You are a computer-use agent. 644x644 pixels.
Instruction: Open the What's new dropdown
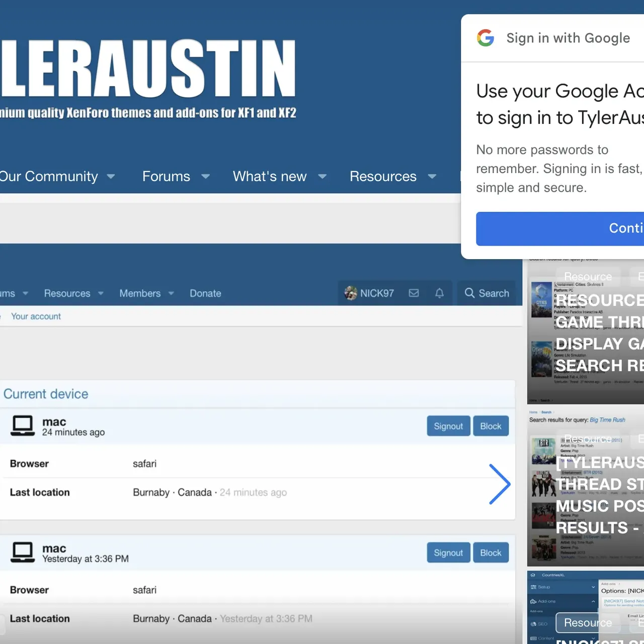[270, 177]
